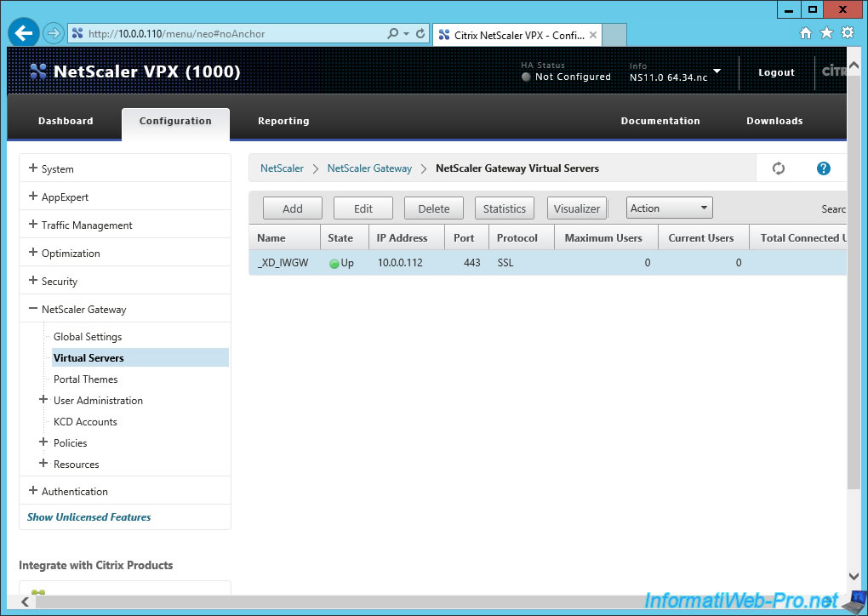
Task: Sort by the Name column header
Action: [284, 238]
